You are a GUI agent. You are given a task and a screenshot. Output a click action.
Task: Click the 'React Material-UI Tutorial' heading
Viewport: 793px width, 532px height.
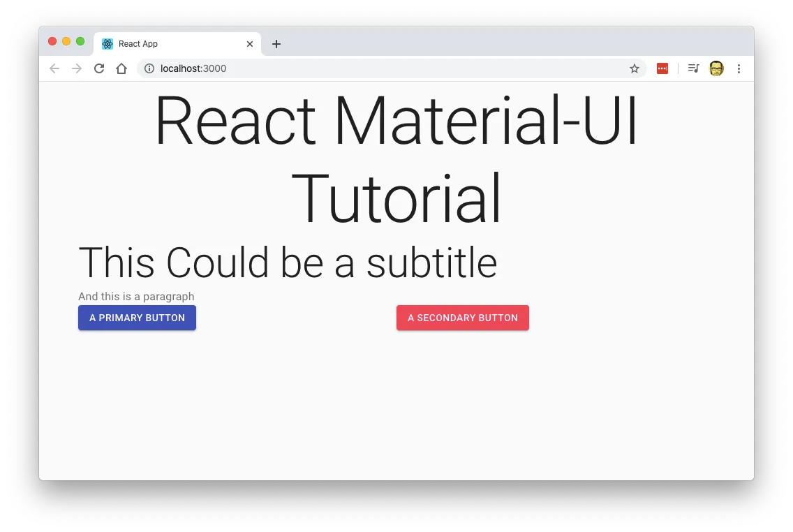click(x=396, y=158)
